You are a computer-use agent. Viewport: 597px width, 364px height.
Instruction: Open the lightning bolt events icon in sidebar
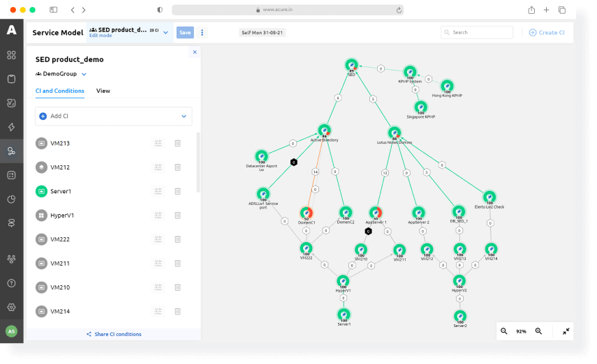click(11, 127)
